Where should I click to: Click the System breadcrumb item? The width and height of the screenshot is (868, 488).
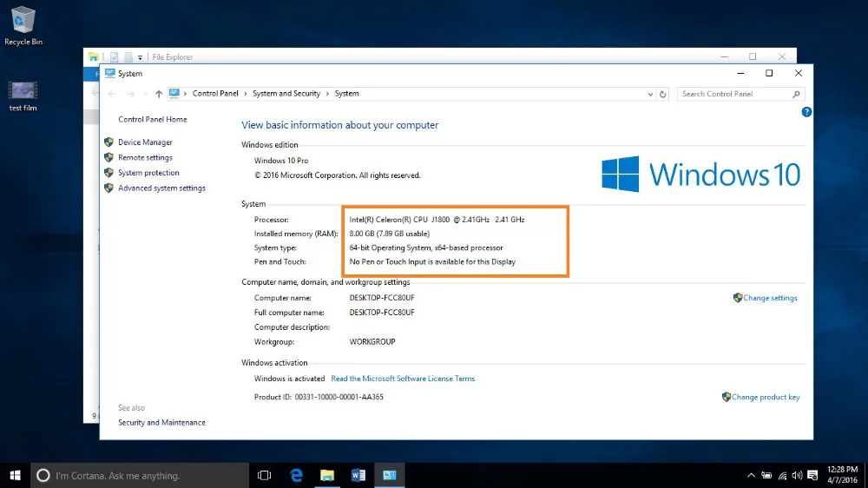coord(346,94)
